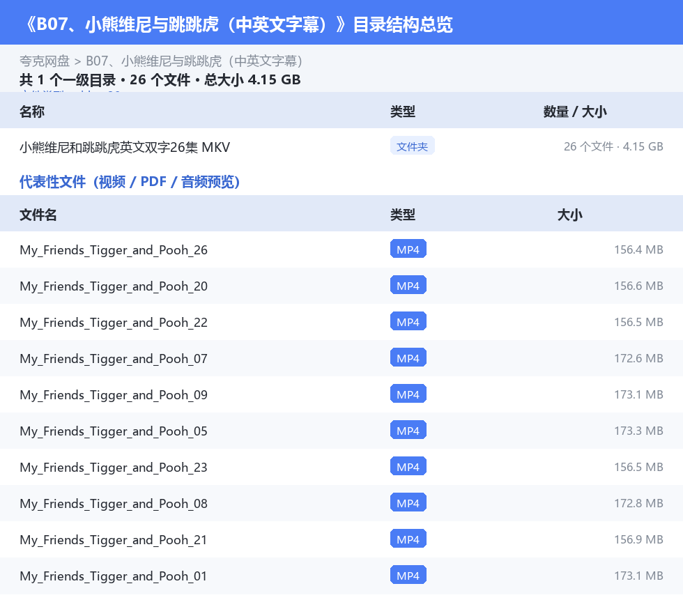Open folder 小熊维尼和跳跳虎英文双字26集 MKV

125,147
